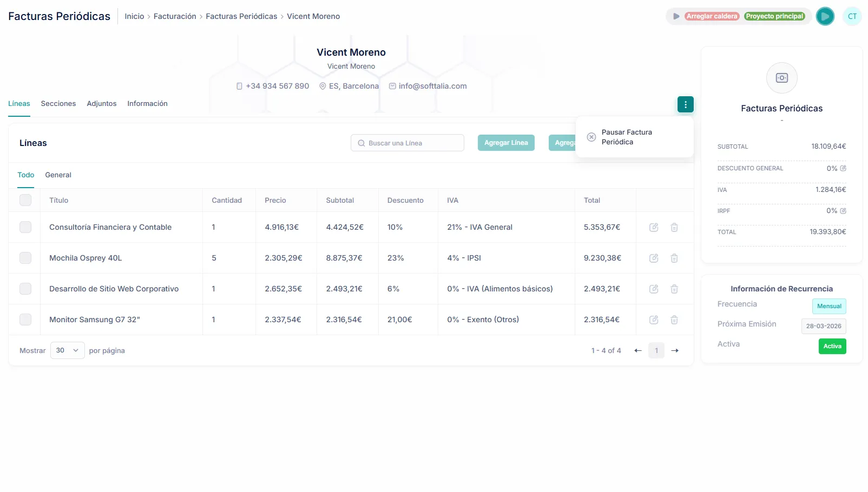This screenshot has height=492, width=868.
Task: Focus the Buscar una Línea search field
Action: (x=411, y=143)
